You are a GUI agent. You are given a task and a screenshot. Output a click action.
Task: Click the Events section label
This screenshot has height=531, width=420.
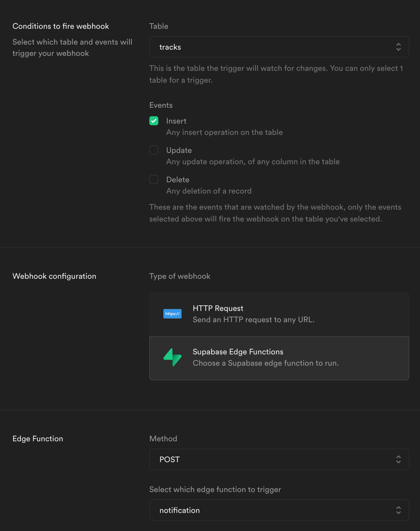tap(161, 105)
